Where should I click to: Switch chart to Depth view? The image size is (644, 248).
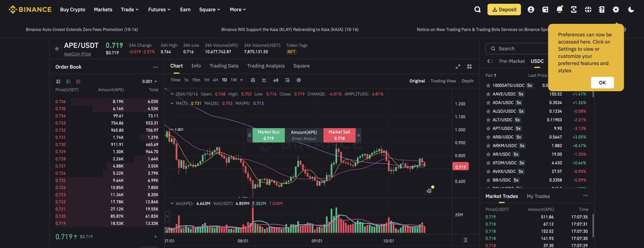pos(467,81)
